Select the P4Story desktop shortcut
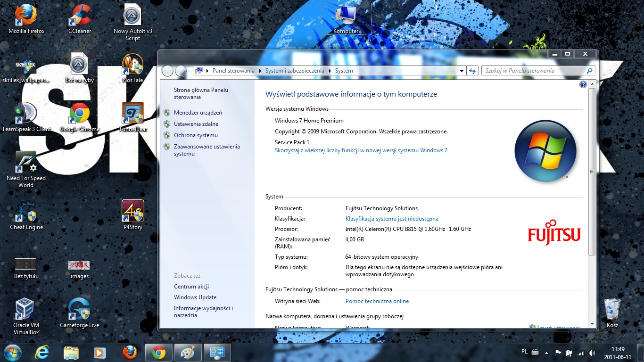644x362 pixels. pyautogui.click(x=133, y=215)
